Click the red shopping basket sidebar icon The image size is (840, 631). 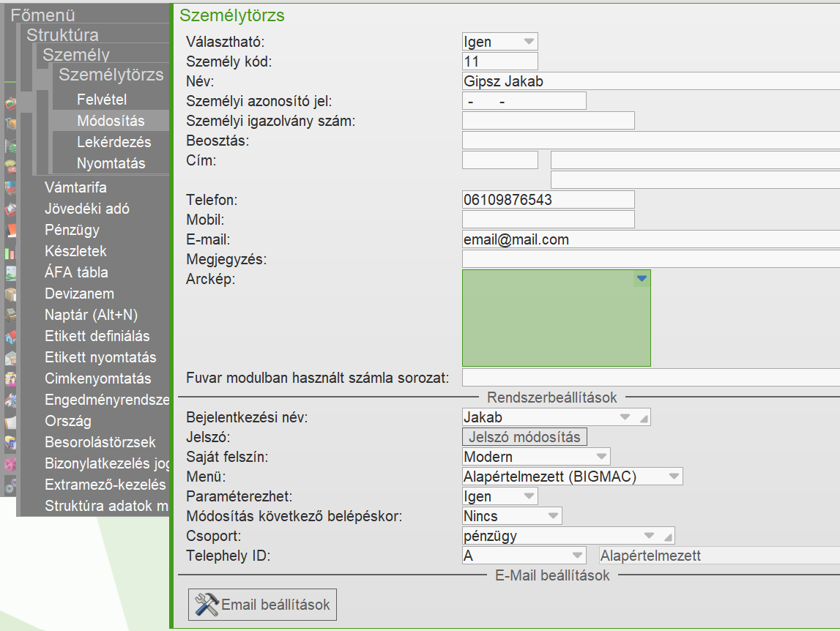click(11, 103)
